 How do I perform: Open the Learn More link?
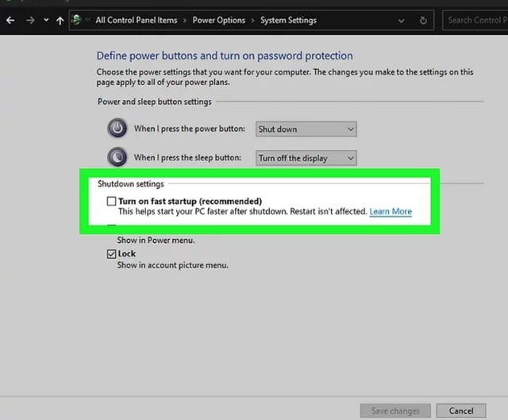[391, 212]
